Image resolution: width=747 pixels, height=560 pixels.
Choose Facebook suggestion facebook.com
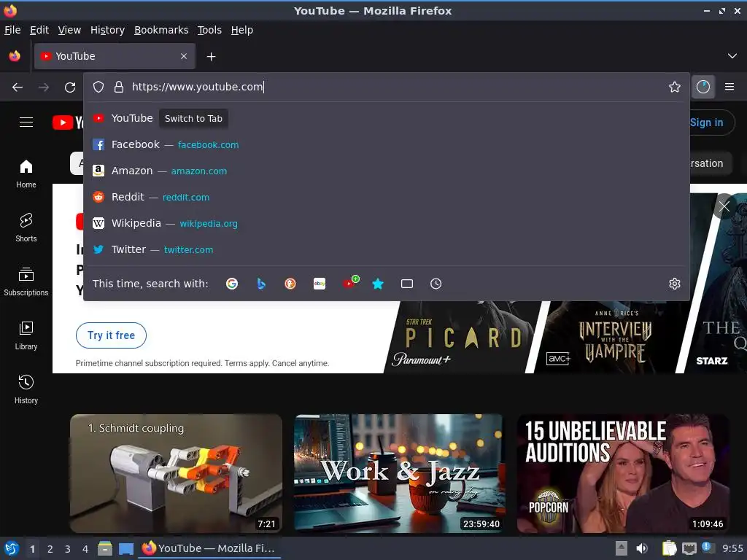(387, 145)
